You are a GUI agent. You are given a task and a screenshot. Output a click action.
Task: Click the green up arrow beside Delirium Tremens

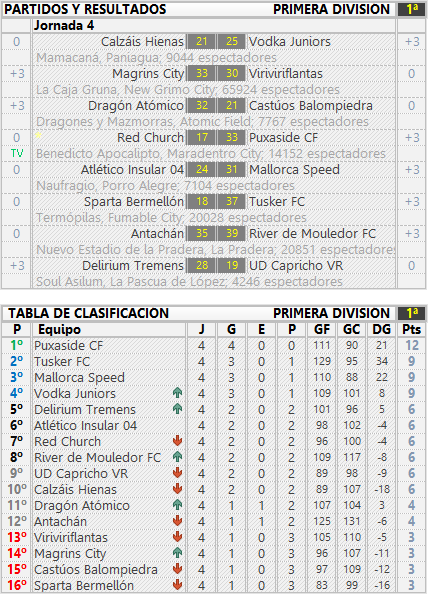point(177,409)
